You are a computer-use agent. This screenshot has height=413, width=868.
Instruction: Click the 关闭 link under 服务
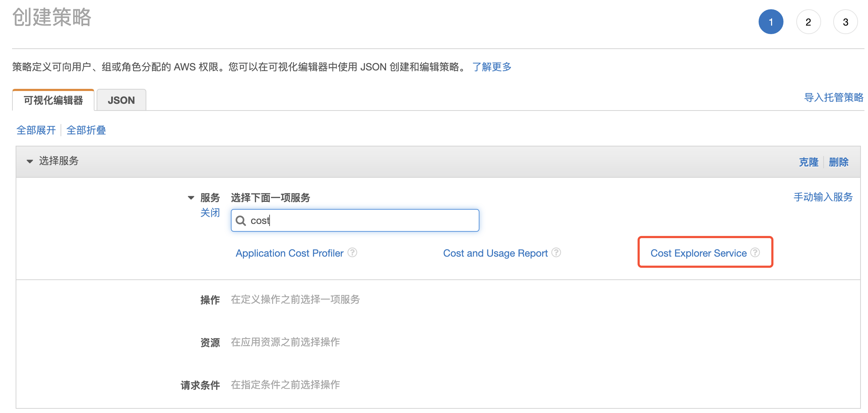pos(210,213)
